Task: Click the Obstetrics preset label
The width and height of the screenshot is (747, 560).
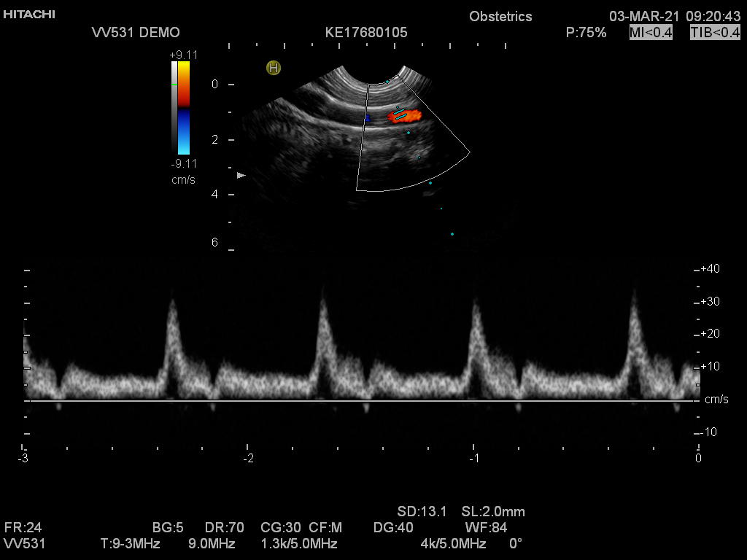Action: tap(500, 16)
